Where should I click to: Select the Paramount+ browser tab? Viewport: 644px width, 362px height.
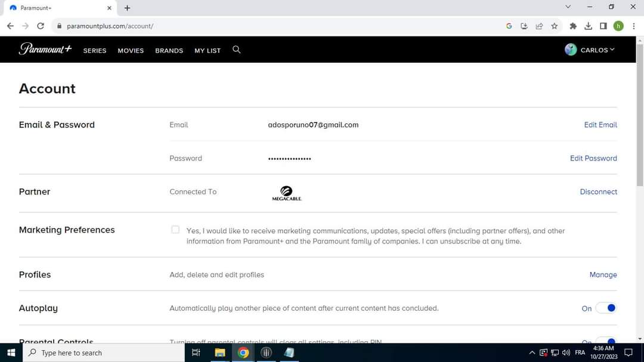(60, 8)
